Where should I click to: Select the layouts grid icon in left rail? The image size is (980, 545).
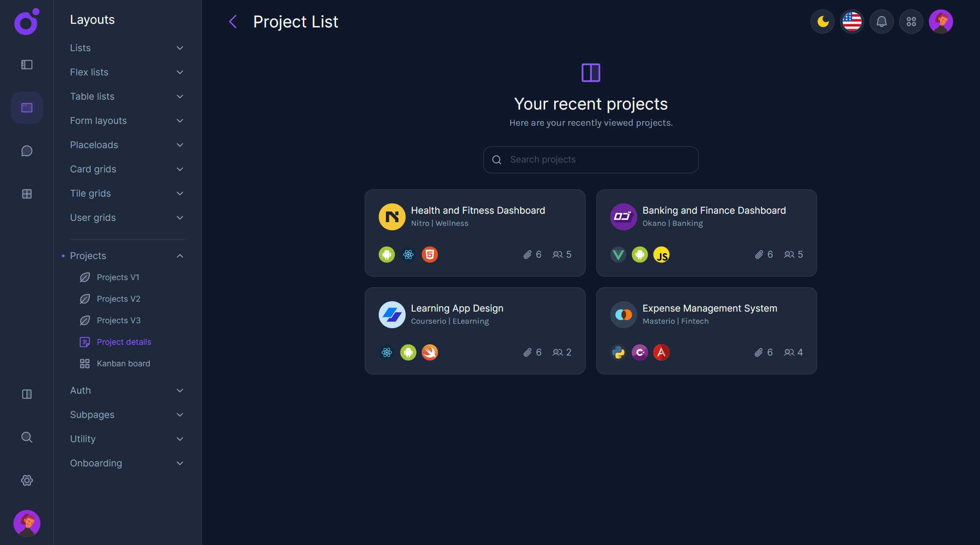tap(26, 194)
